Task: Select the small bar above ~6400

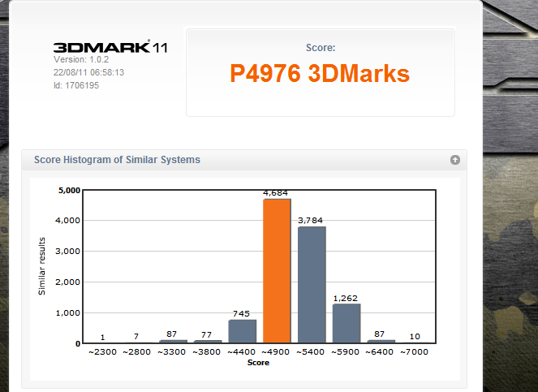Action: click(381, 341)
